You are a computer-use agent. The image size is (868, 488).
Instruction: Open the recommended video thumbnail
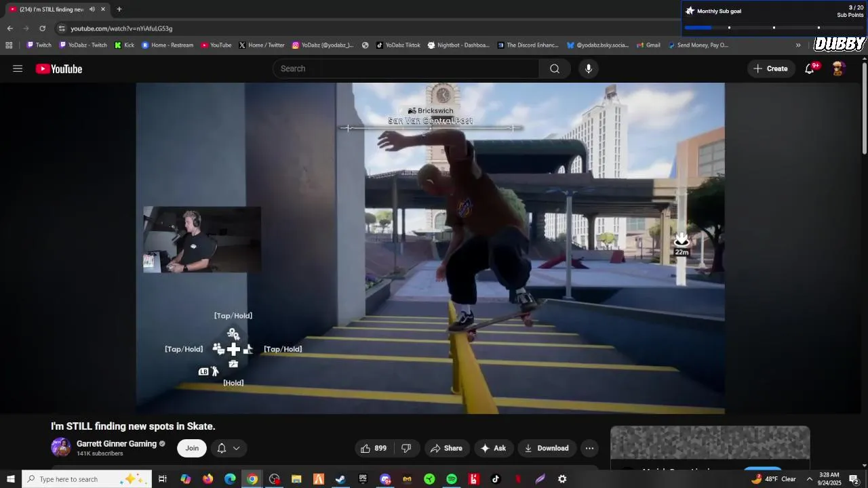(x=710, y=443)
